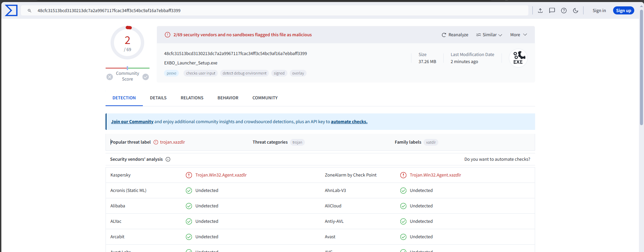Click Antiy-AVL undetected check icon
644x252 pixels.
[403, 221]
